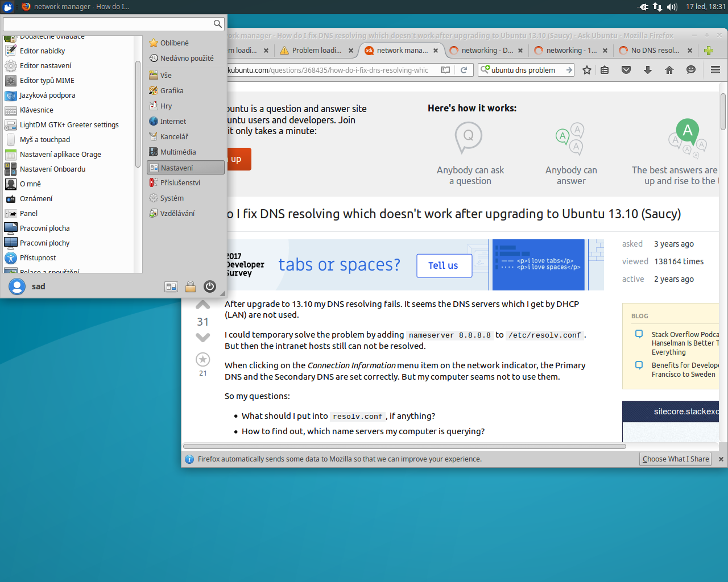
Task: Open the downloads arrow in Firefox toolbar
Action: coord(647,70)
